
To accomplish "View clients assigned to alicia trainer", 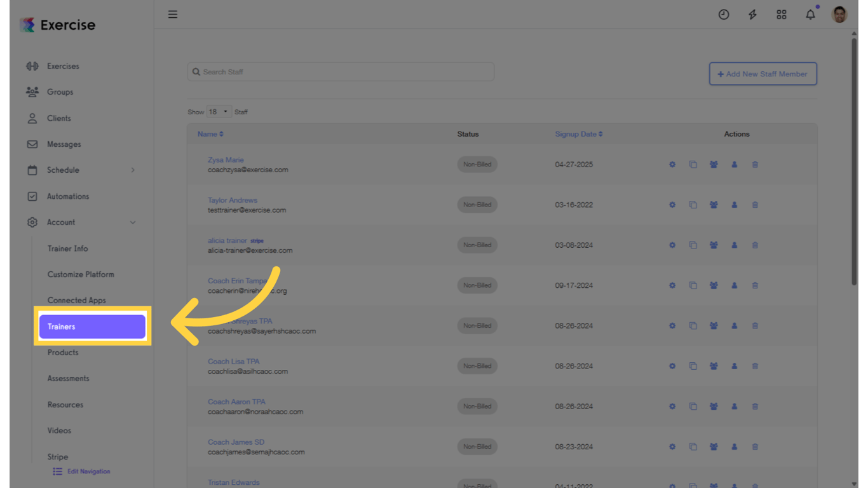I will point(713,245).
